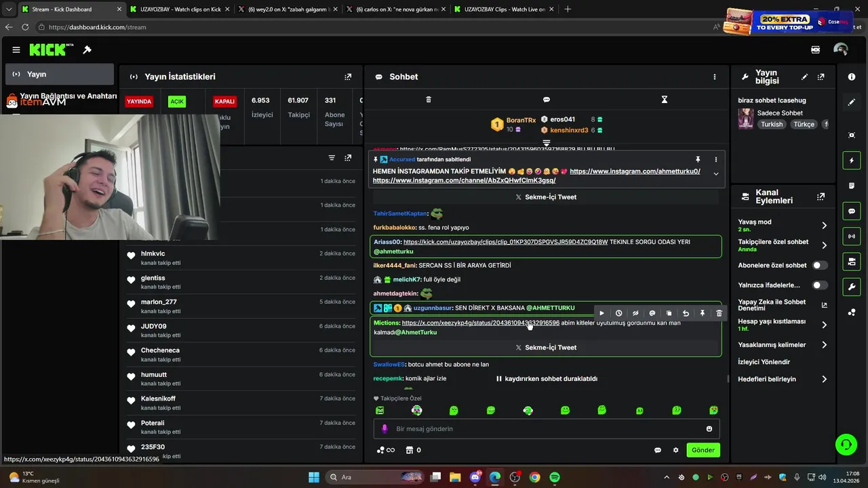Expand Takipçilere özel sohbet options

pos(824,245)
